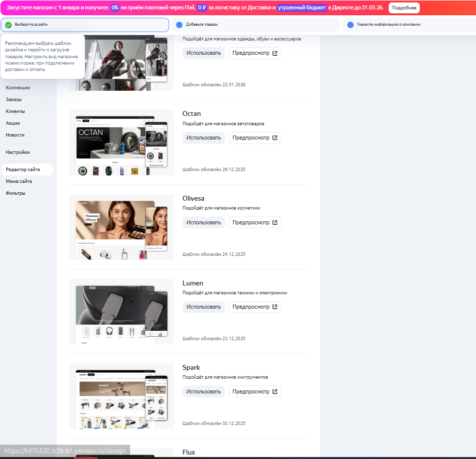Preview the Spark template

tap(255, 391)
